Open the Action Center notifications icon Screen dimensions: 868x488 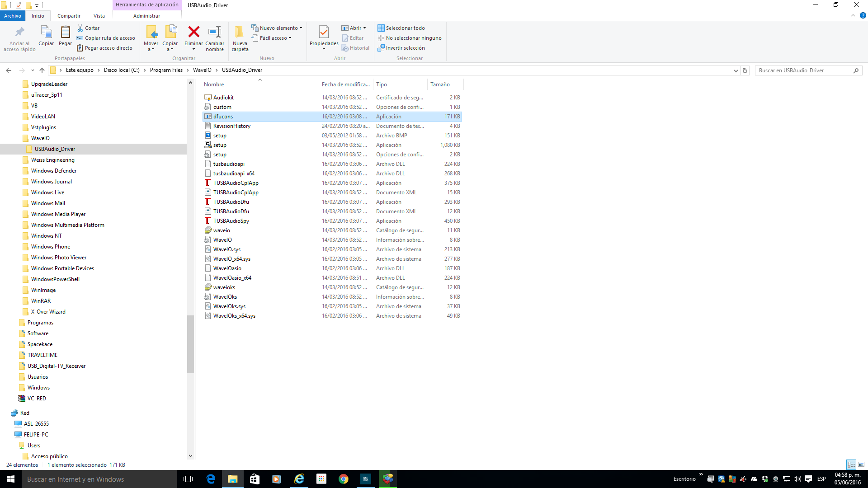tap(808, 479)
